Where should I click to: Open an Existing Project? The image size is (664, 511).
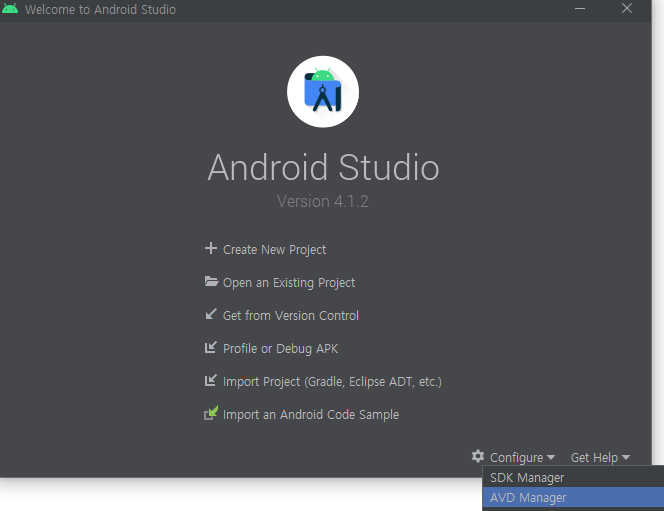(289, 283)
